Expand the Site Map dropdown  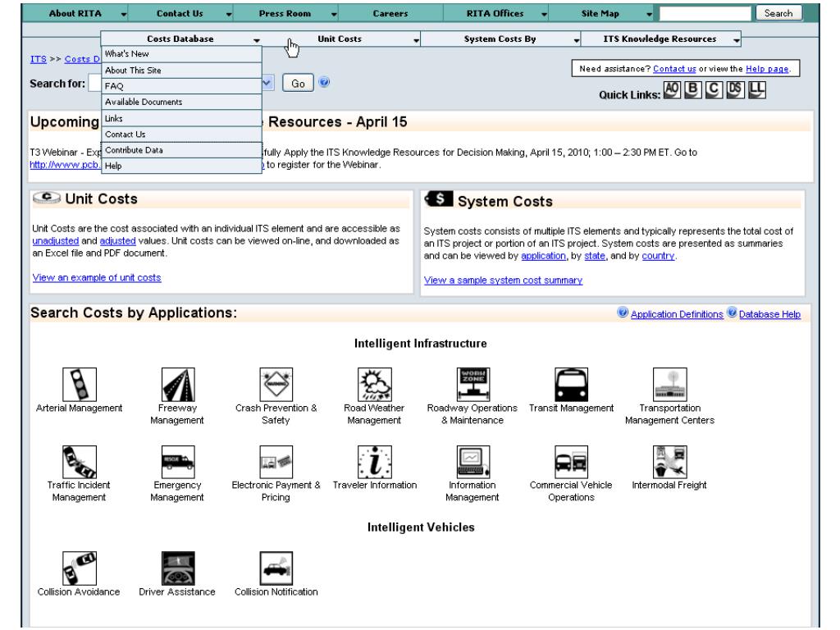[x=649, y=15]
